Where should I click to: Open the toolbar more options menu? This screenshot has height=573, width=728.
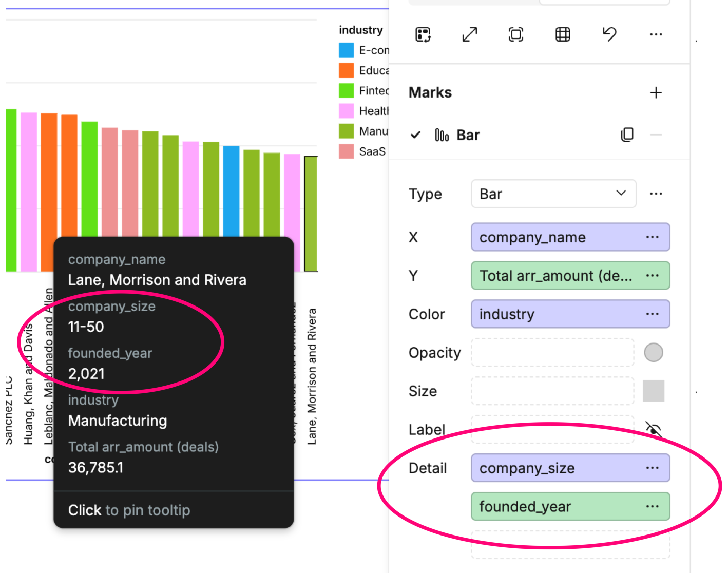click(x=656, y=34)
